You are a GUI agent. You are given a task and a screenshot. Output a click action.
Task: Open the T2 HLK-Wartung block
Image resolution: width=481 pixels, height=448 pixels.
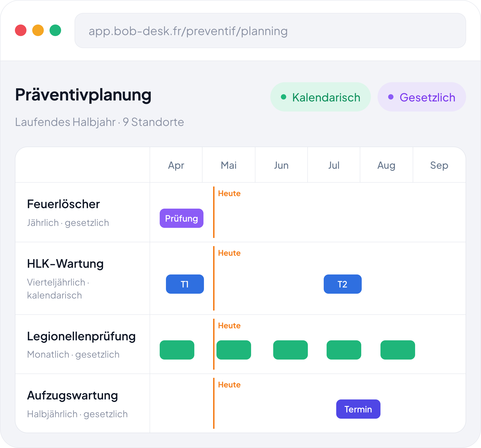pyautogui.click(x=343, y=284)
